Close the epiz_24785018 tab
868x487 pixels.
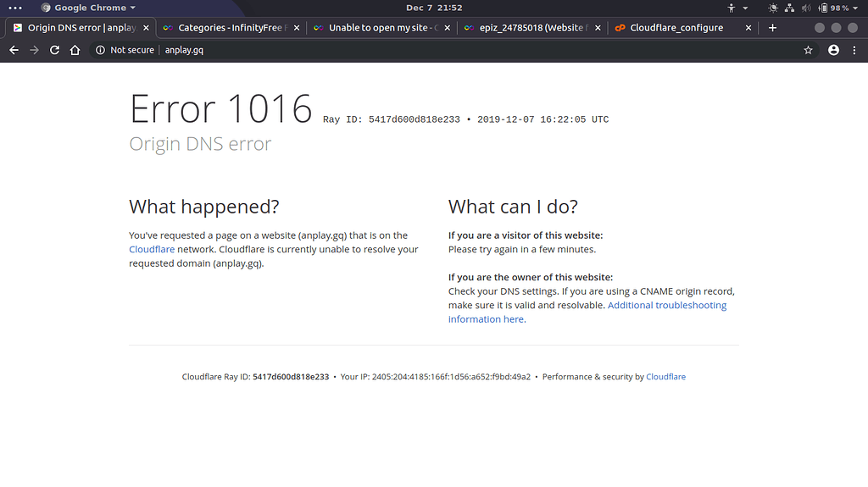click(598, 28)
